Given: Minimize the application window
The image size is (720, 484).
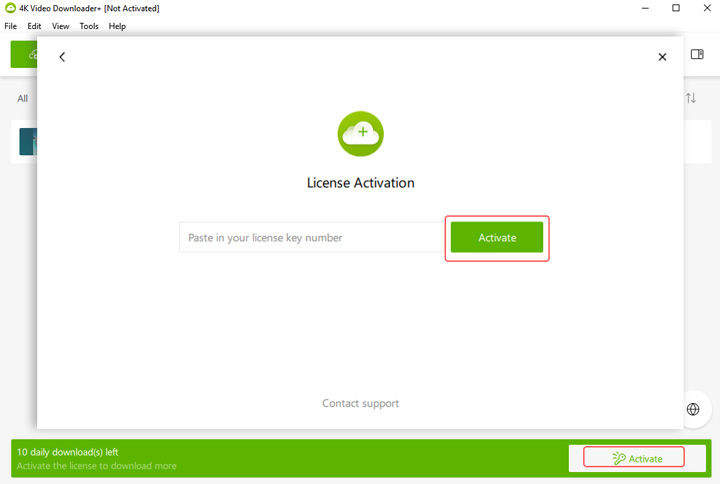Looking at the screenshot, I should tap(645, 8).
